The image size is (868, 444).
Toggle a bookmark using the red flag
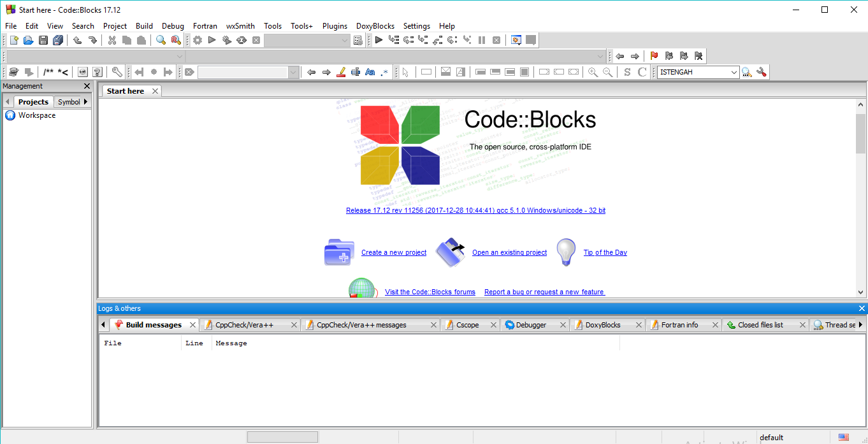[x=653, y=56]
